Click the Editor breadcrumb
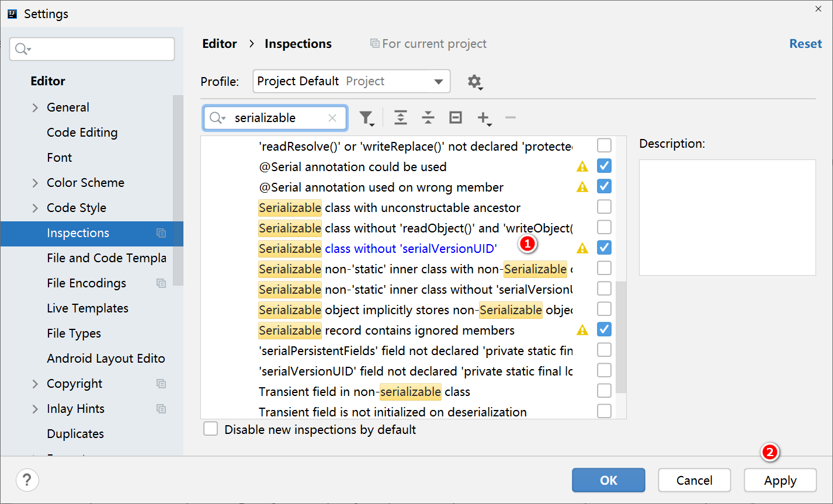This screenshot has height=504, width=833. [x=220, y=44]
